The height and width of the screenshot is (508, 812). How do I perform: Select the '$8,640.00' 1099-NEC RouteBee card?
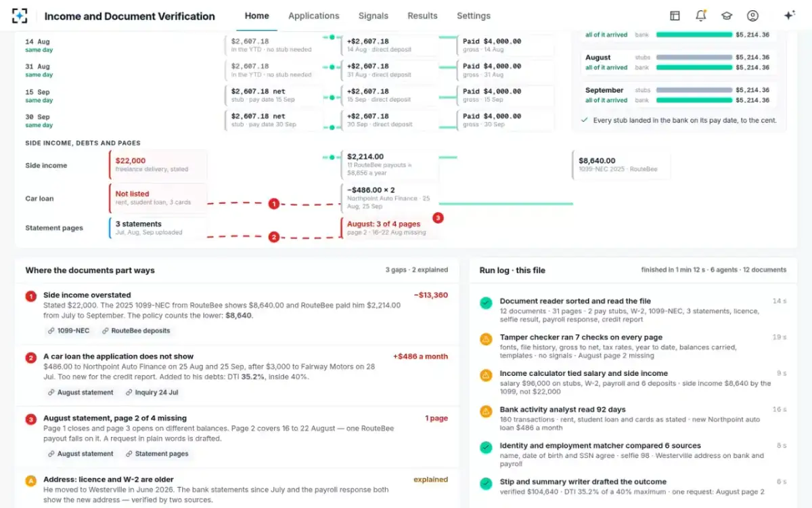621,165
